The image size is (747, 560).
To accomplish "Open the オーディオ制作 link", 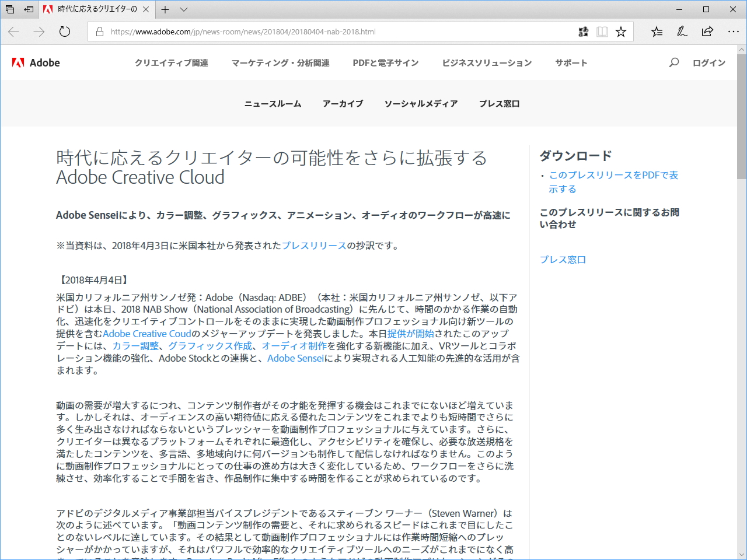I will click(x=294, y=346).
